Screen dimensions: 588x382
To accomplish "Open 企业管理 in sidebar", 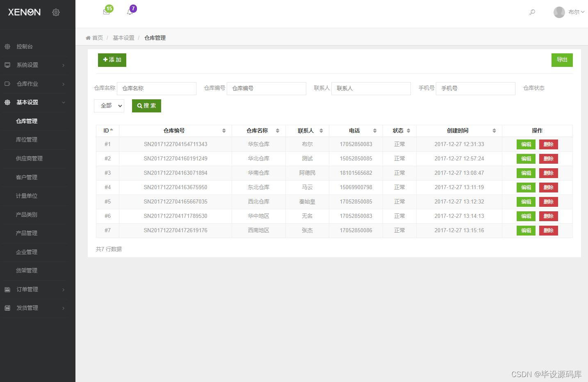I will coord(27,252).
